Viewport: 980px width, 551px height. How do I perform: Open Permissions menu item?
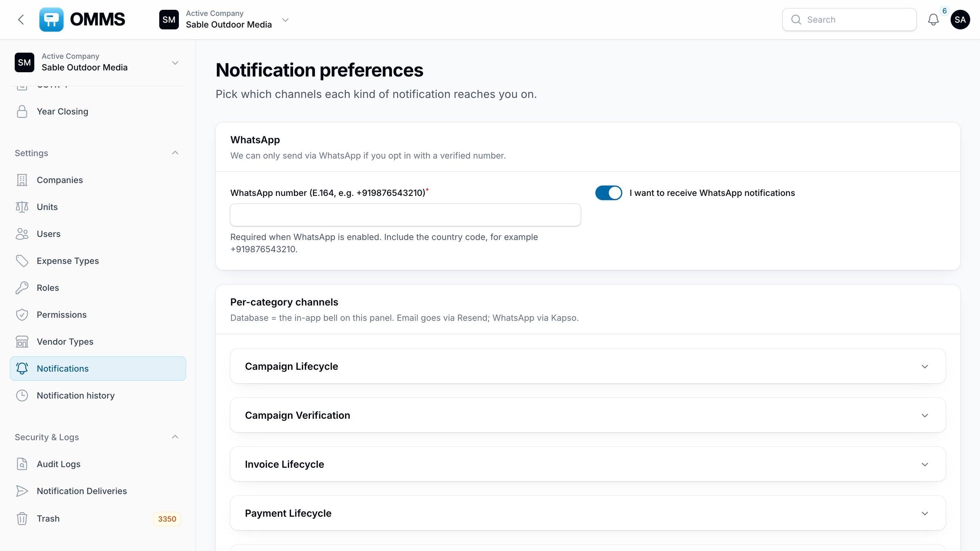click(98, 315)
